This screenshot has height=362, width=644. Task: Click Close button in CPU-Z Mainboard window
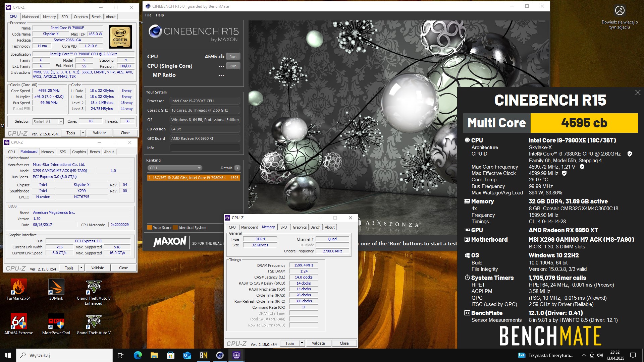pos(123,268)
